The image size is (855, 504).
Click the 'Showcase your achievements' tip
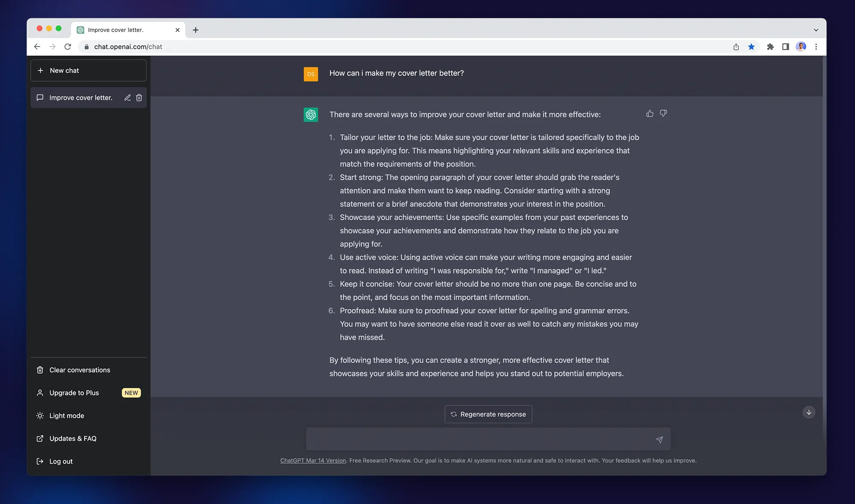point(484,230)
